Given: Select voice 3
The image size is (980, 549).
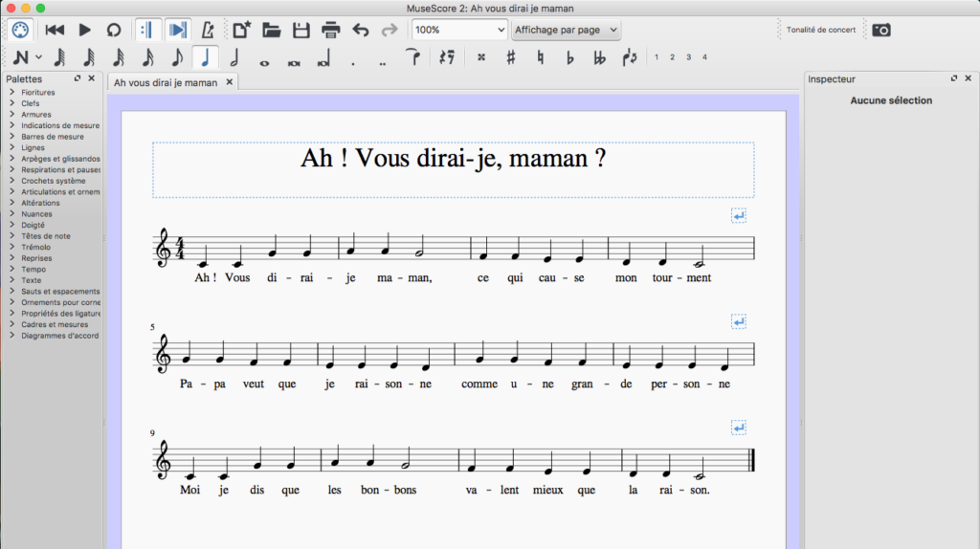Looking at the screenshot, I should pyautogui.click(x=689, y=57).
